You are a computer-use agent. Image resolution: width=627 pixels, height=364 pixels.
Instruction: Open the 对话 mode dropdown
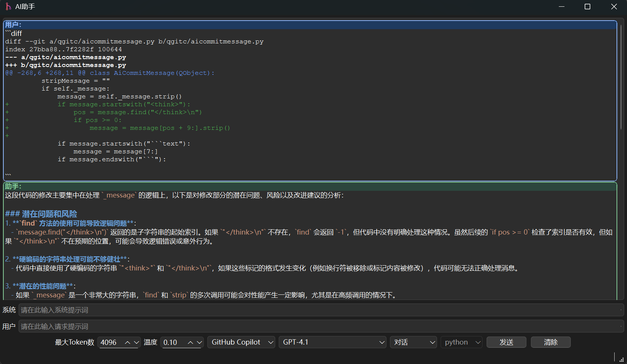pos(414,342)
